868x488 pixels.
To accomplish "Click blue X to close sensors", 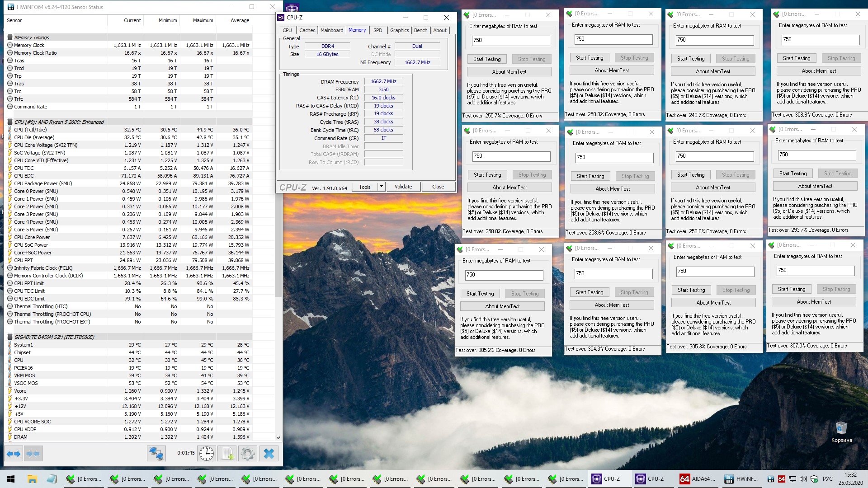I will click(x=269, y=453).
